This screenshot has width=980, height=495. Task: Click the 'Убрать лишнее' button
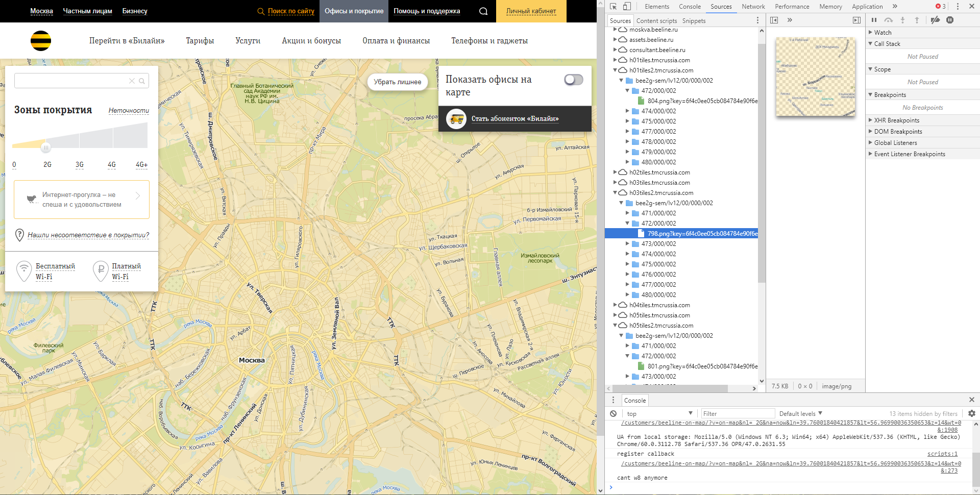pyautogui.click(x=397, y=82)
